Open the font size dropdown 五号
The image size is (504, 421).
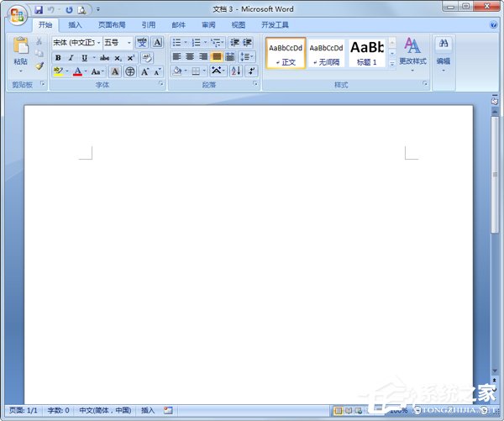point(117,42)
